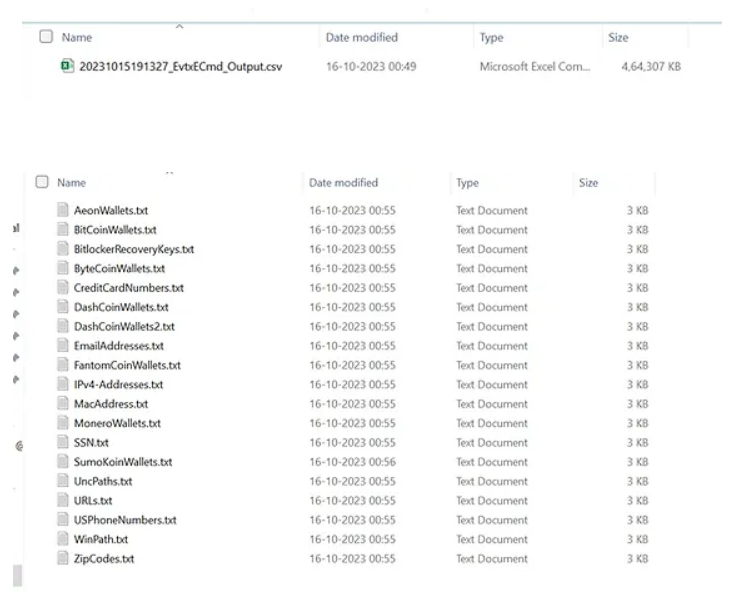
Task: Select the IPv4-Addresses.txt file name
Action: [118, 385]
